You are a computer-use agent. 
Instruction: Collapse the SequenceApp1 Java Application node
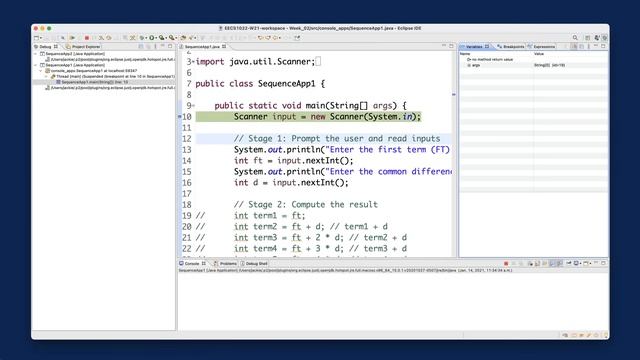36,65
